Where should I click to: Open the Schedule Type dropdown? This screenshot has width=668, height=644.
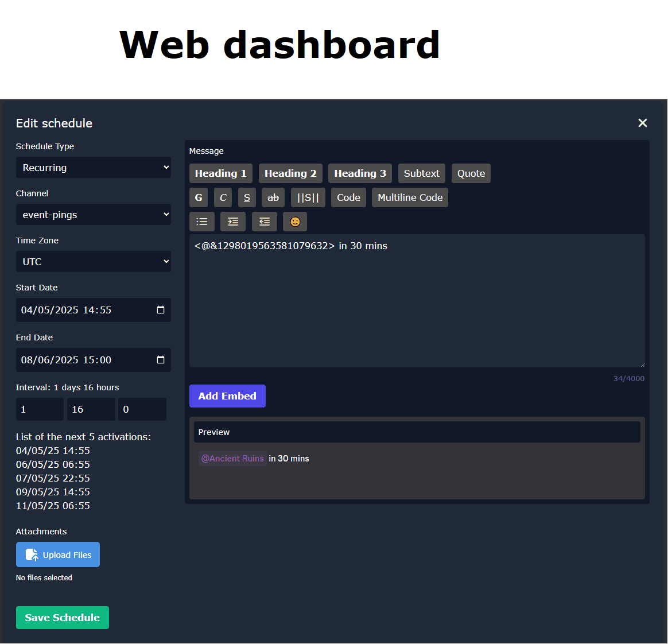(x=94, y=167)
